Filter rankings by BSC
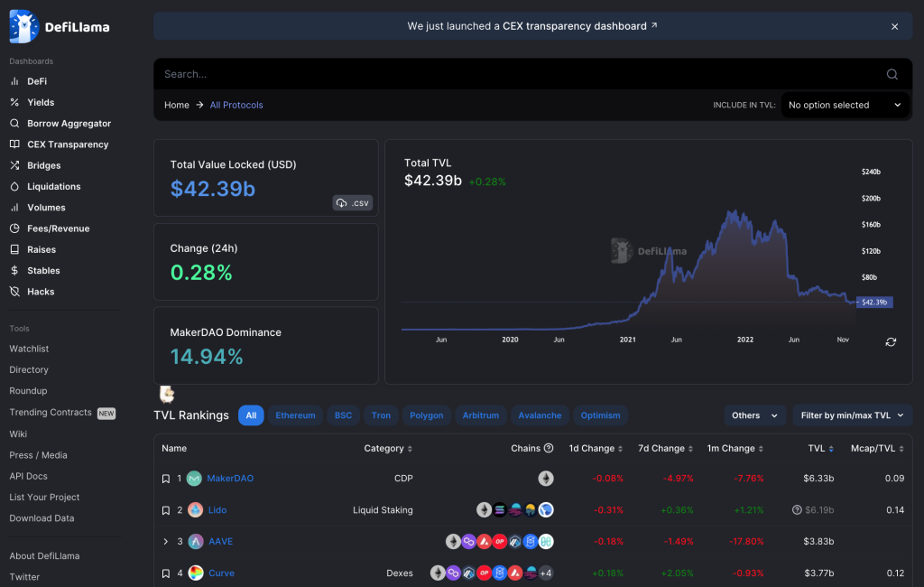The width and height of the screenshot is (924, 587). pyautogui.click(x=343, y=415)
